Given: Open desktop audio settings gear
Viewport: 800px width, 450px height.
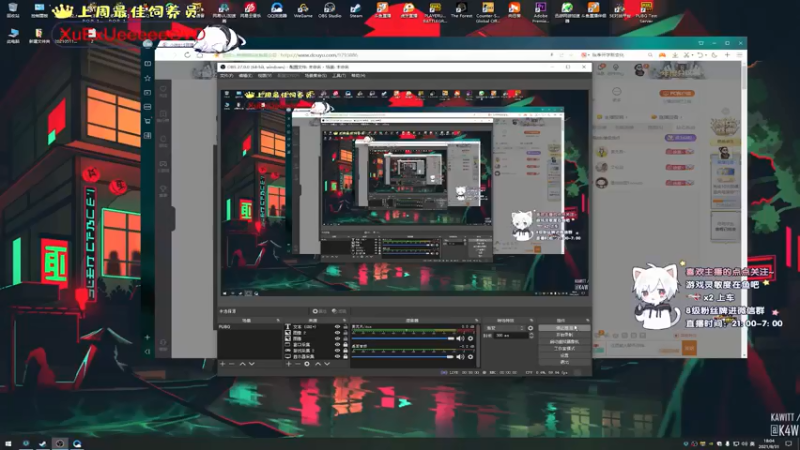Looking at the screenshot, I should click(x=470, y=357).
